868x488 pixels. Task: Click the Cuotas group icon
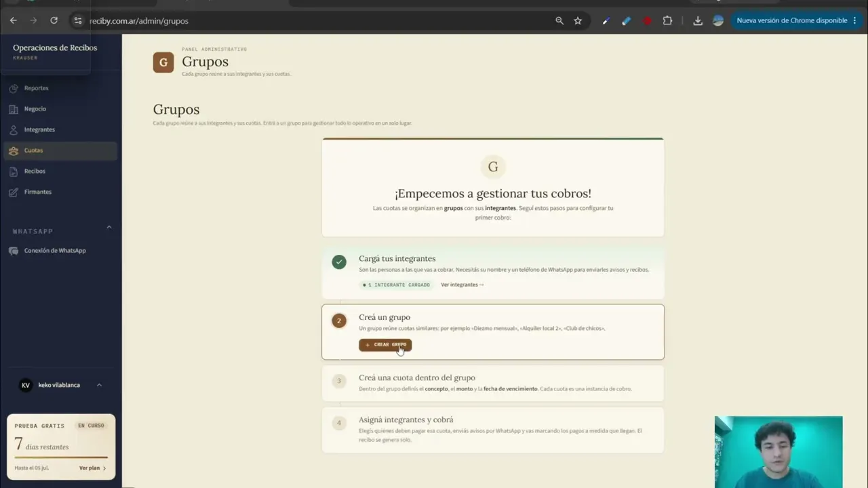[14, 150]
